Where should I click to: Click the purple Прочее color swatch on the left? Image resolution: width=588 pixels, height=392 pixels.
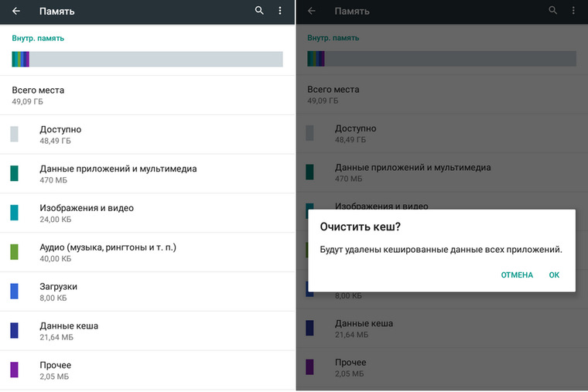[x=14, y=370]
